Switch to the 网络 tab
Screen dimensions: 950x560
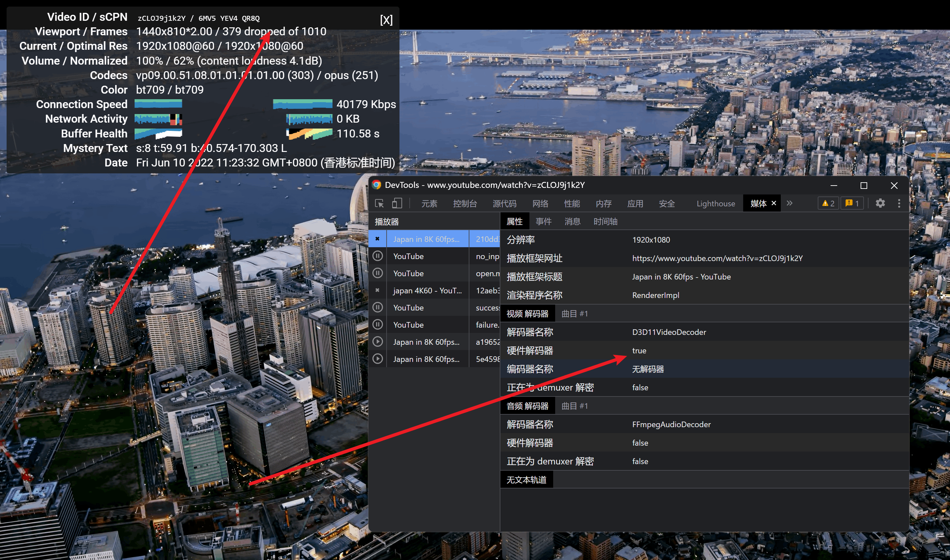(540, 204)
